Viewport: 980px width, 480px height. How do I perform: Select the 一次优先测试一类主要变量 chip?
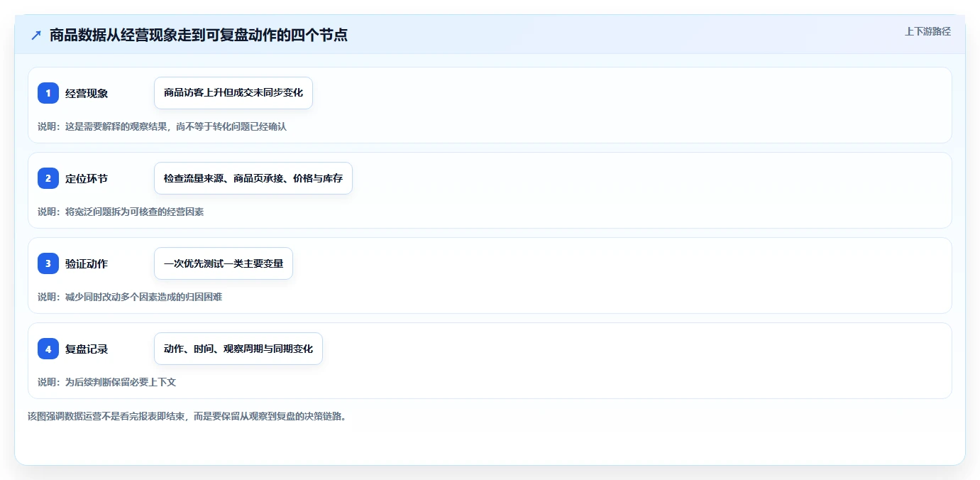click(x=224, y=263)
